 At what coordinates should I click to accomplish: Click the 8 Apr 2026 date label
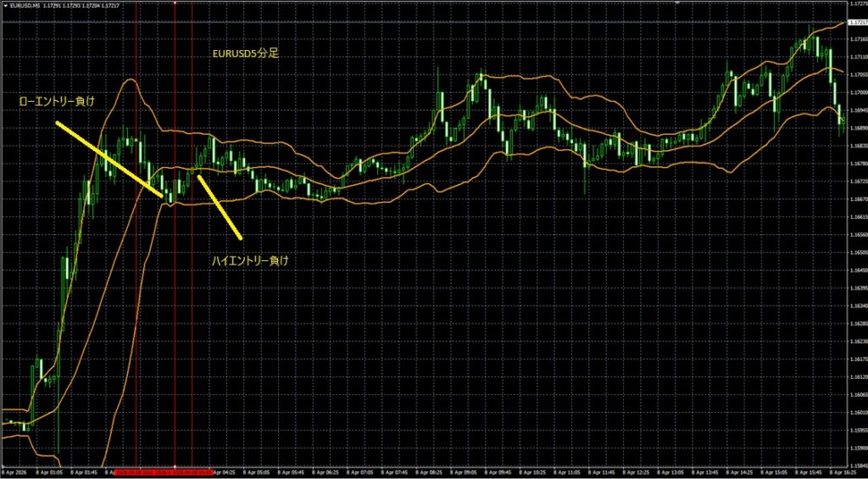(14, 473)
